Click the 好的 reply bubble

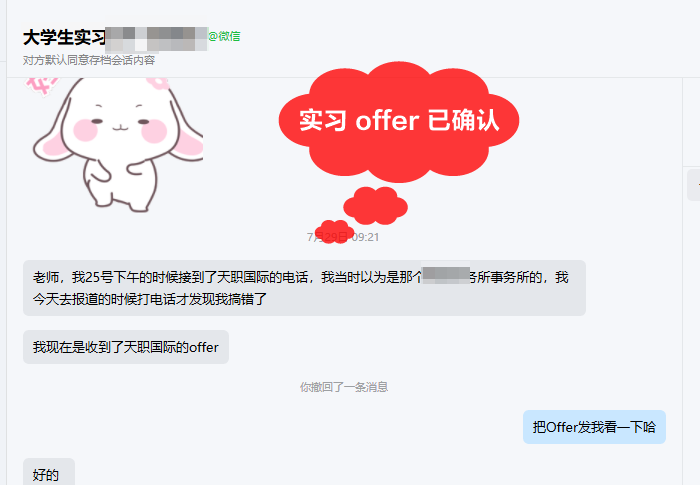coord(49,472)
